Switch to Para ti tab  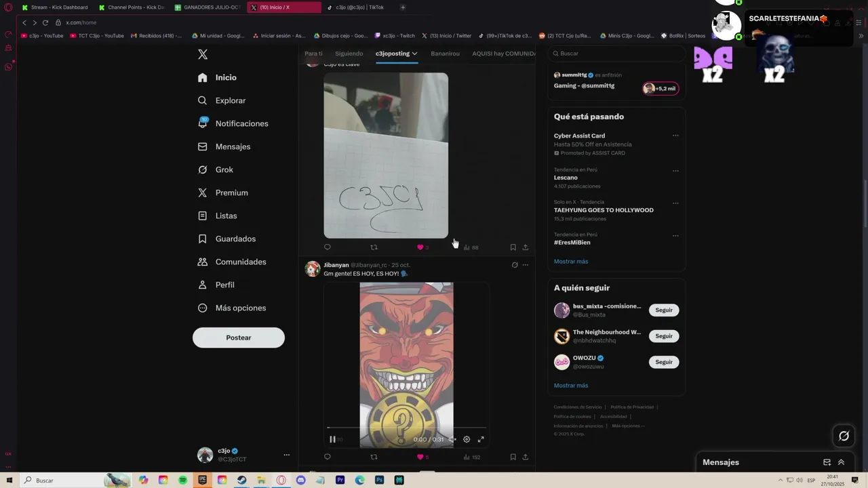(x=313, y=54)
